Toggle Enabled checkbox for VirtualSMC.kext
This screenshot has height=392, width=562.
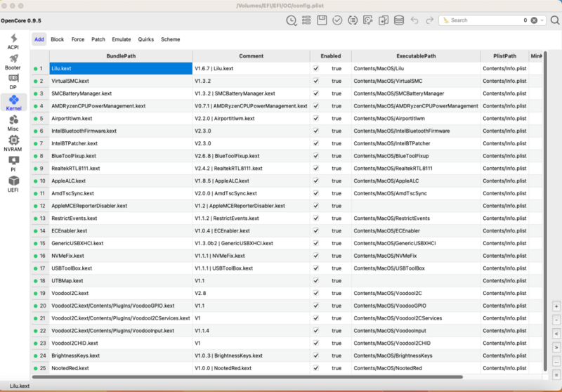[x=315, y=81]
